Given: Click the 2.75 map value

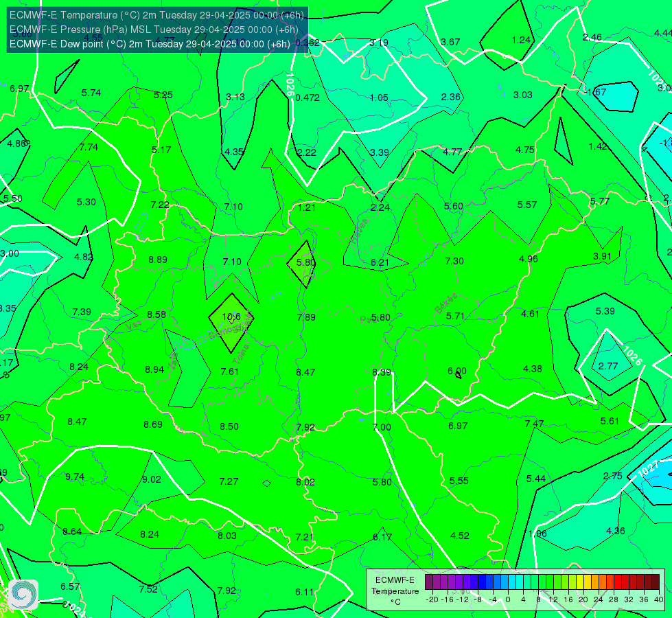Looking at the screenshot, I should click(612, 476).
